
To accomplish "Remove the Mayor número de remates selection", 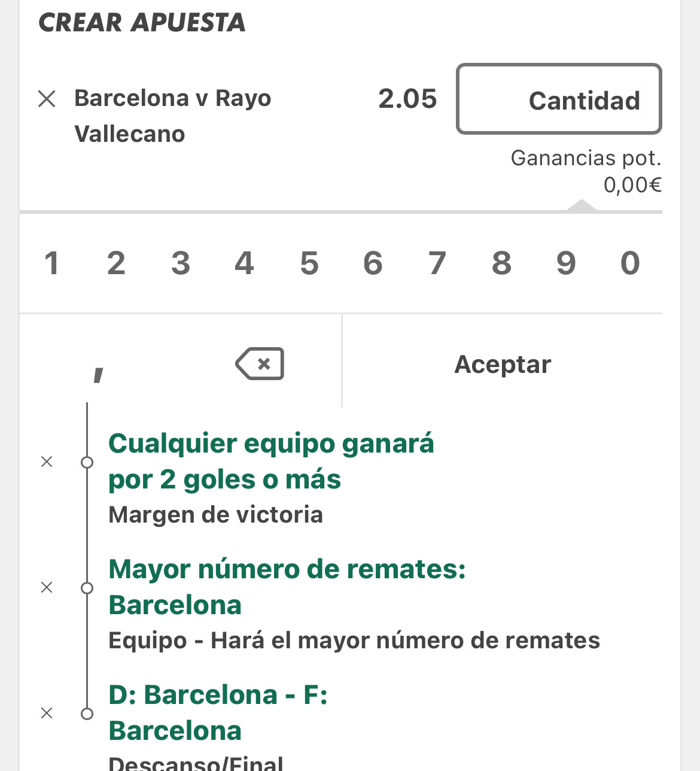I will tap(47, 587).
